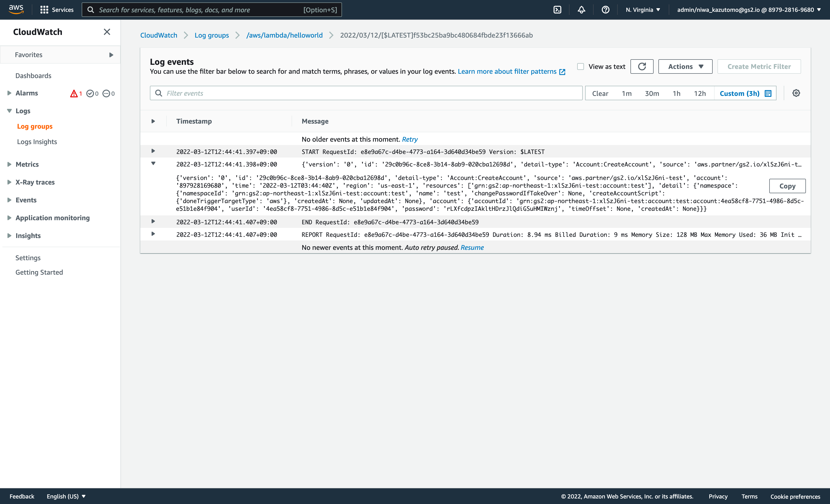Open the Feedback link in footer
830x504 pixels.
pyautogui.click(x=22, y=496)
